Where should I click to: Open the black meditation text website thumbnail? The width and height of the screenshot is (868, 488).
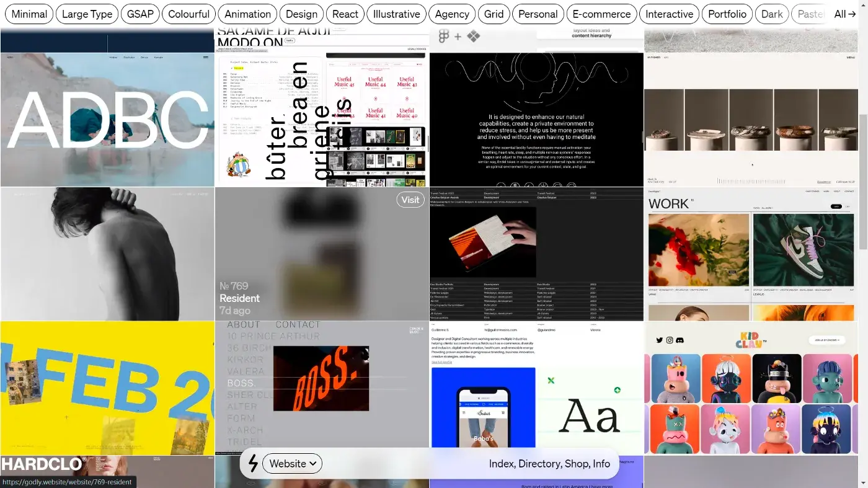tap(536, 120)
